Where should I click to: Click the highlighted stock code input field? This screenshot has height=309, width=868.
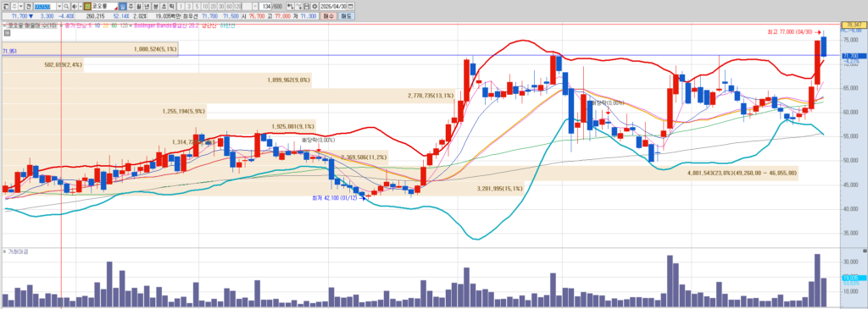(x=45, y=6)
